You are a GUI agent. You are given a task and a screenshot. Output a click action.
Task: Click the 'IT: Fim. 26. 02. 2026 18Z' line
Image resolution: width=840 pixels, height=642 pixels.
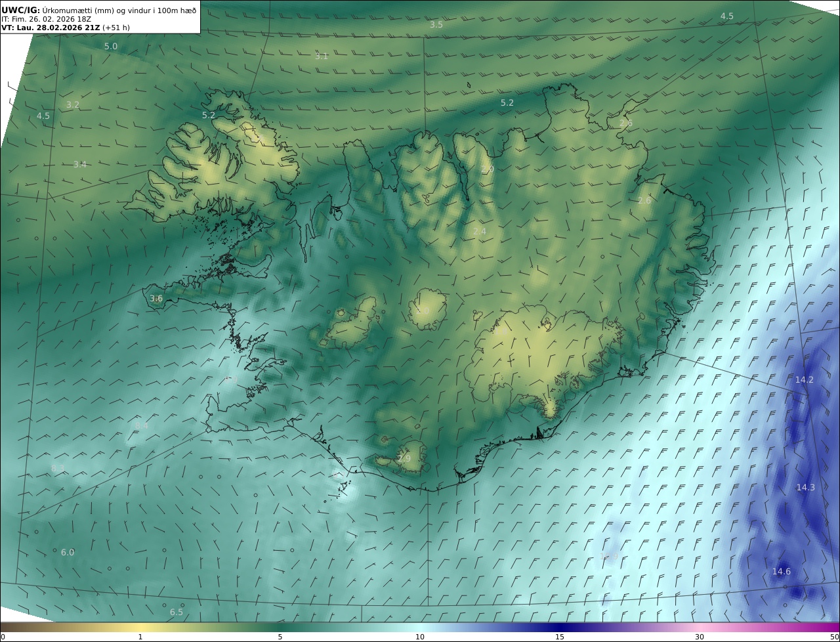[46, 20]
